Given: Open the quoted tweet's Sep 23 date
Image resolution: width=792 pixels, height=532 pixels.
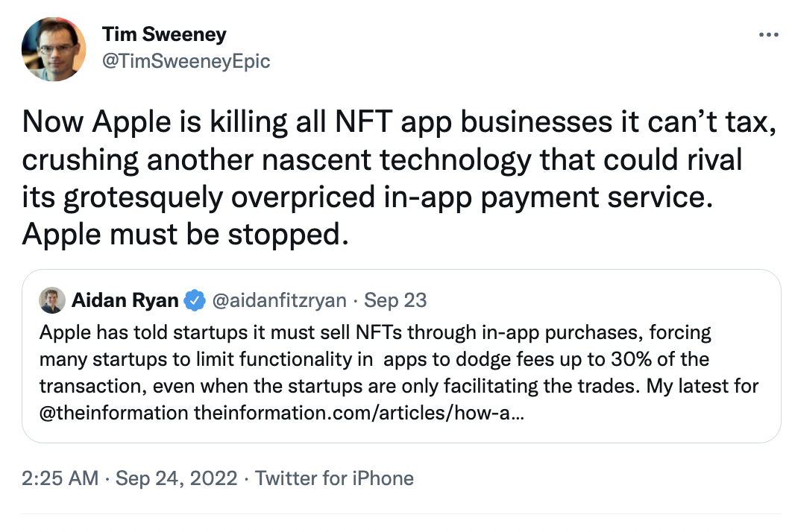Looking at the screenshot, I should coord(396,300).
